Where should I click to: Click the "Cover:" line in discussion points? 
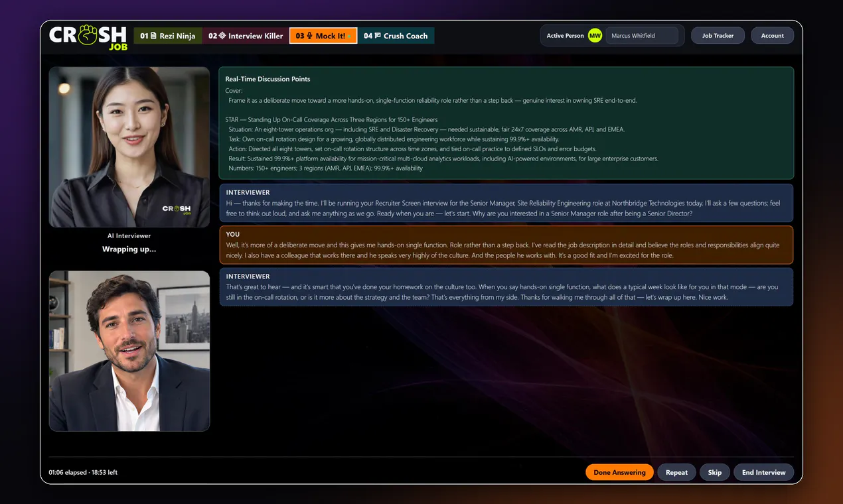234,91
